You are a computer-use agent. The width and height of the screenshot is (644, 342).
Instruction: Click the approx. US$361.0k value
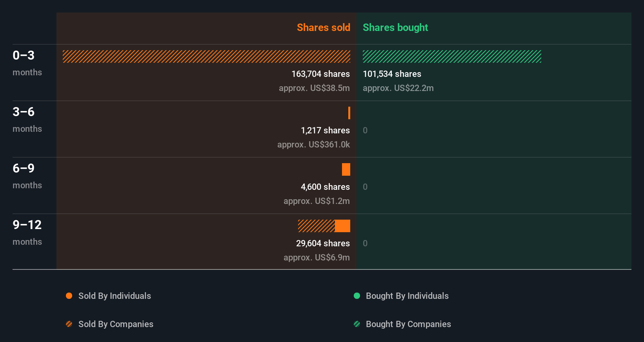(x=313, y=144)
